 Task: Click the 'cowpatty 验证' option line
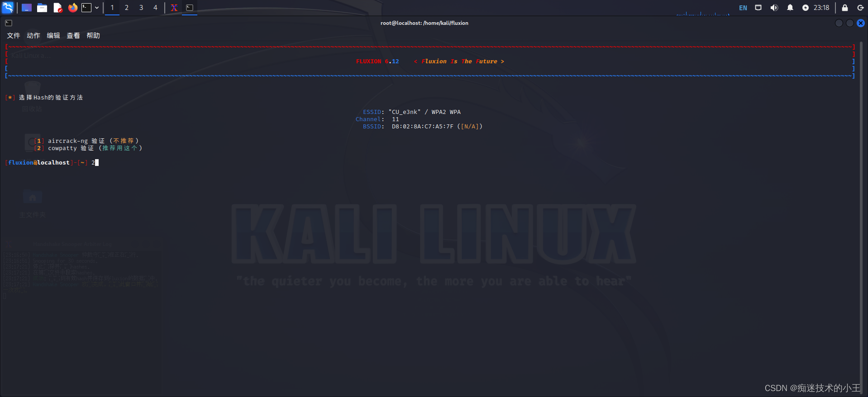[88, 148]
